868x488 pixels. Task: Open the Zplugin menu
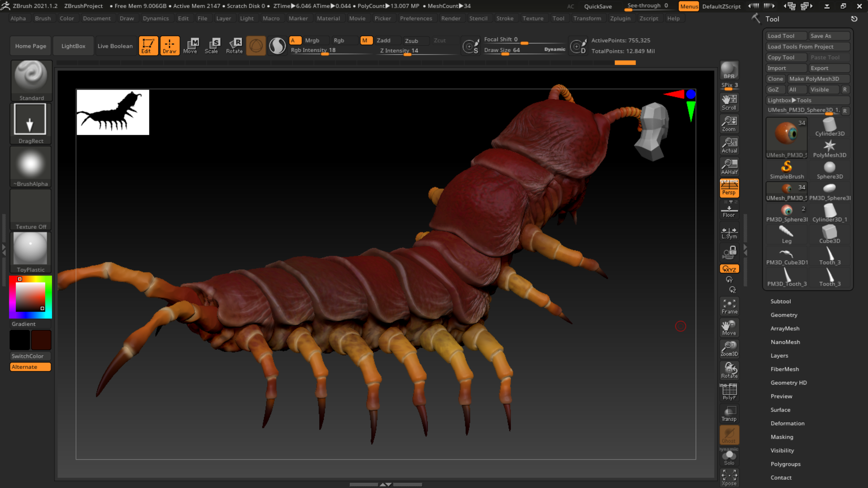coord(620,18)
